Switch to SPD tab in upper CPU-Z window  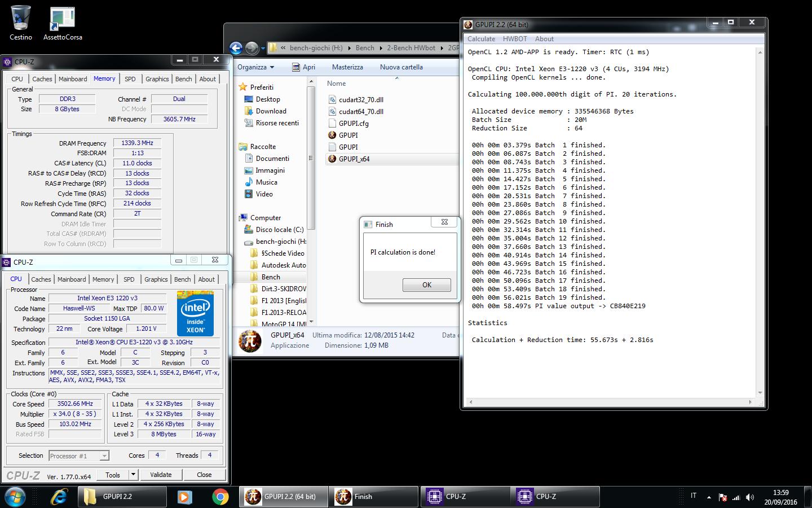(x=130, y=79)
